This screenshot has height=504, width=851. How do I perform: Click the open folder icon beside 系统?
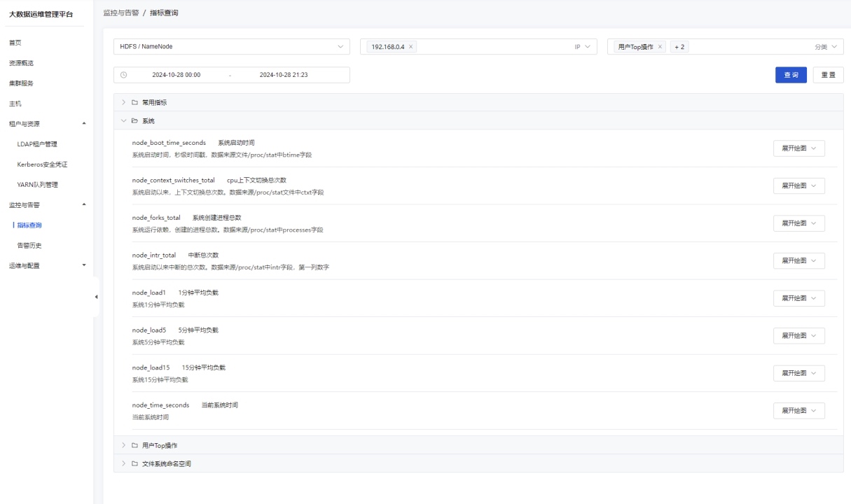click(134, 120)
